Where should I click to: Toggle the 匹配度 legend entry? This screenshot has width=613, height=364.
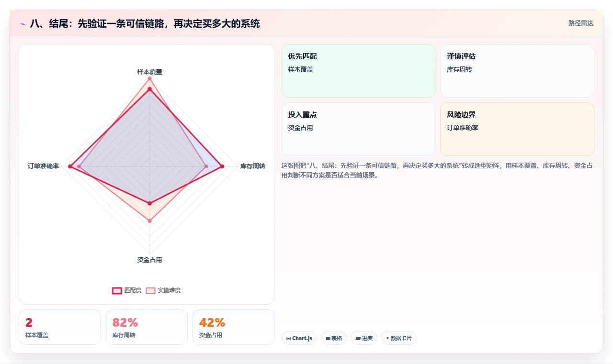coord(127,290)
